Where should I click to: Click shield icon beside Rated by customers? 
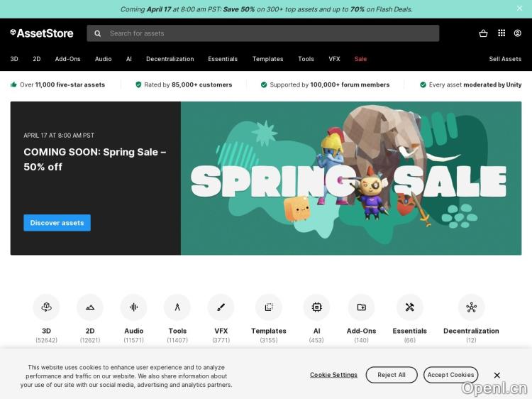pos(138,84)
